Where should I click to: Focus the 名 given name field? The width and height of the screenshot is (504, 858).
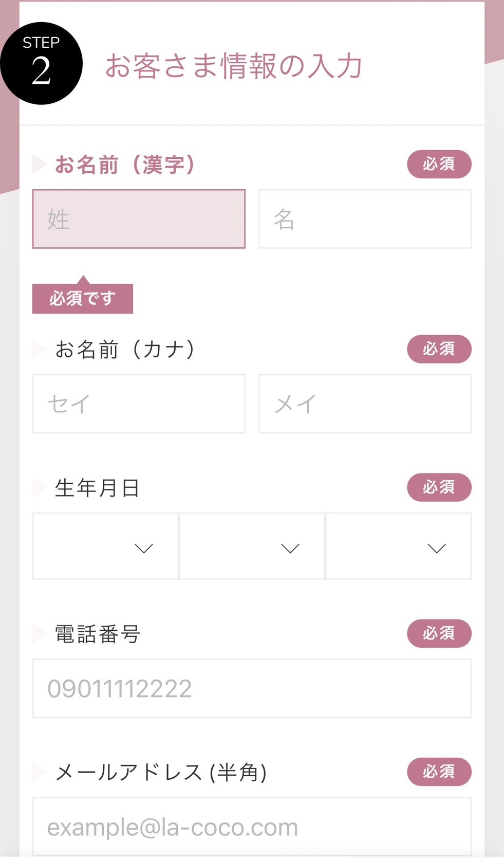pyautogui.click(x=365, y=219)
